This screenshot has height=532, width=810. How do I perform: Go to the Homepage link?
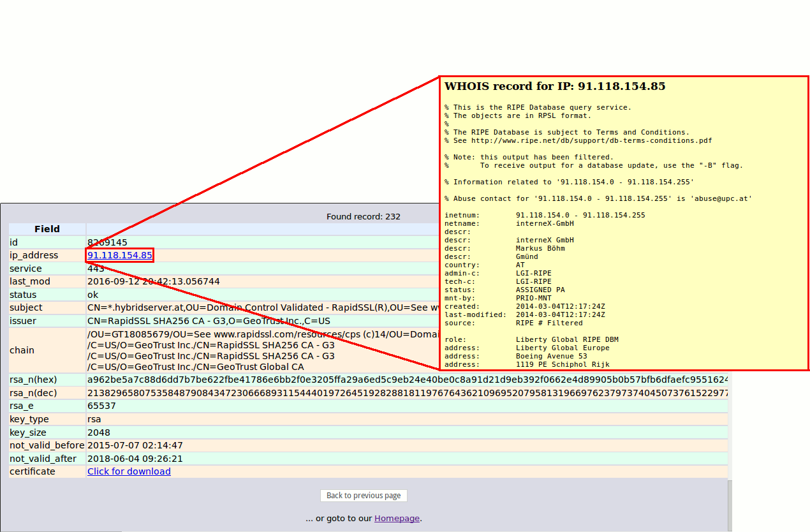[x=397, y=518]
